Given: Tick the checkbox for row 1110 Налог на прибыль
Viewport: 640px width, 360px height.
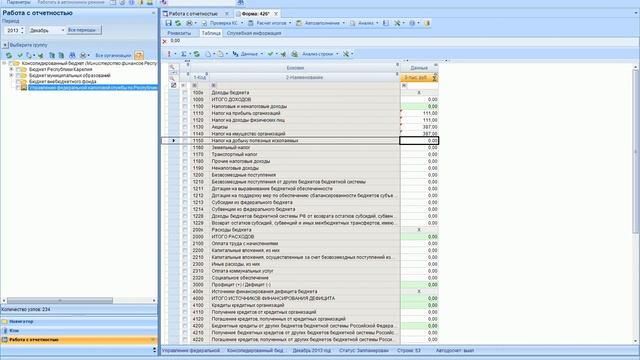Looking at the screenshot, I should click(x=184, y=113).
